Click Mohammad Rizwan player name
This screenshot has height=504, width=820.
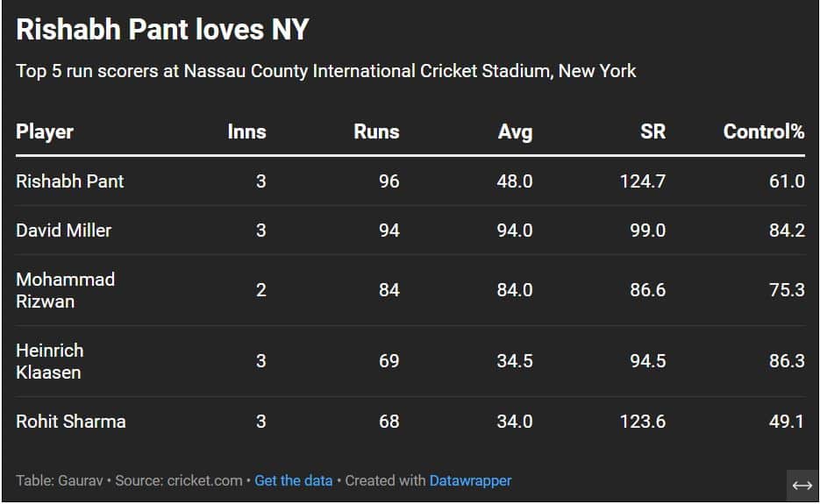point(65,290)
